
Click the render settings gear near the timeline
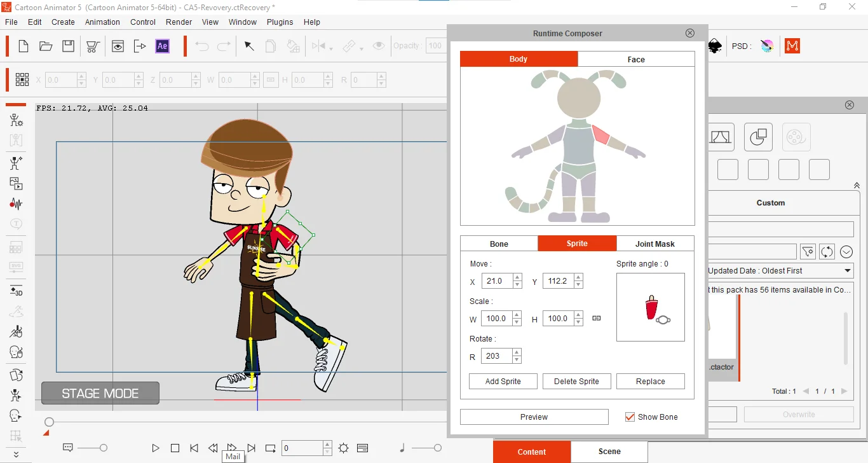(343, 448)
